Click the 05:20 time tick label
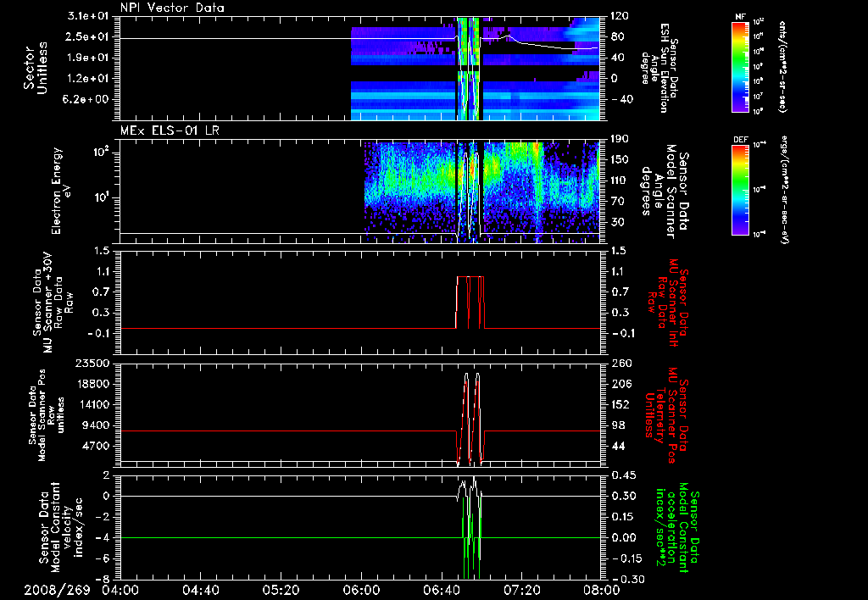Image resolution: width=868 pixels, height=600 pixels. [281, 590]
